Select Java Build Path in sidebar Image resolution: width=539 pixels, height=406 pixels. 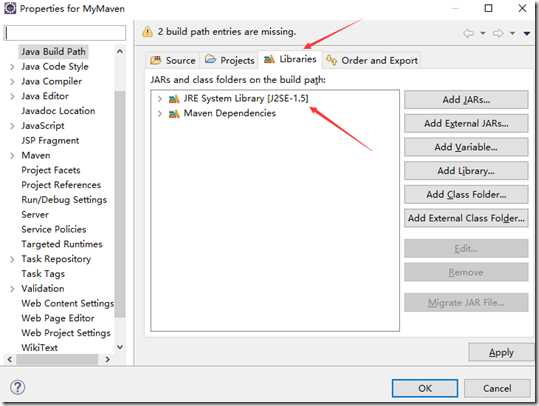[x=53, y=52]
